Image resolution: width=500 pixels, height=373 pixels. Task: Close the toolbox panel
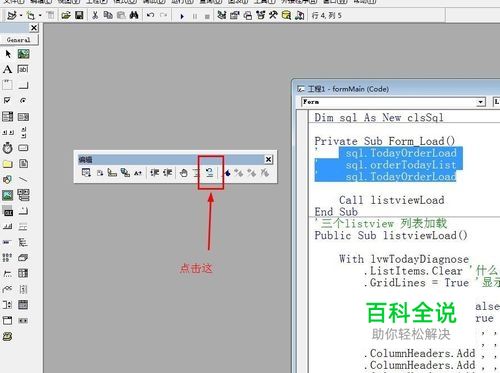click(x=34, y=28)
